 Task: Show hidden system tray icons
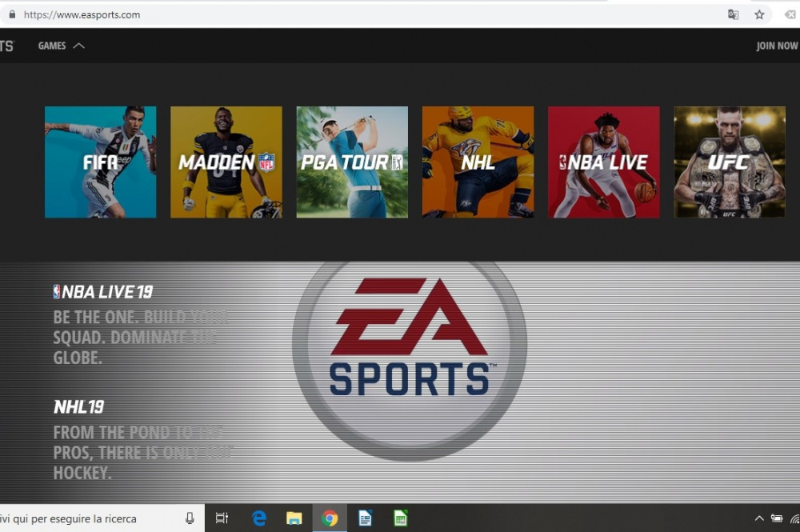tap(759, 518)
